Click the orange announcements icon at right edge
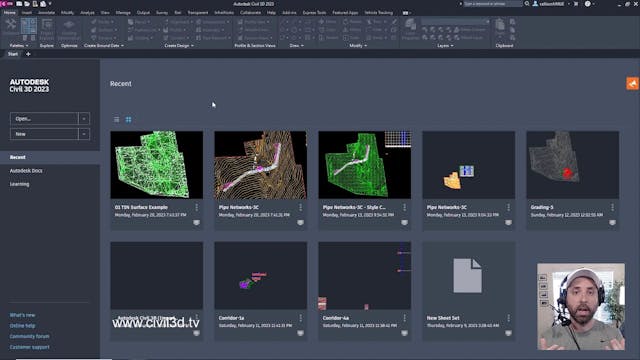 [x=632, y=84]
